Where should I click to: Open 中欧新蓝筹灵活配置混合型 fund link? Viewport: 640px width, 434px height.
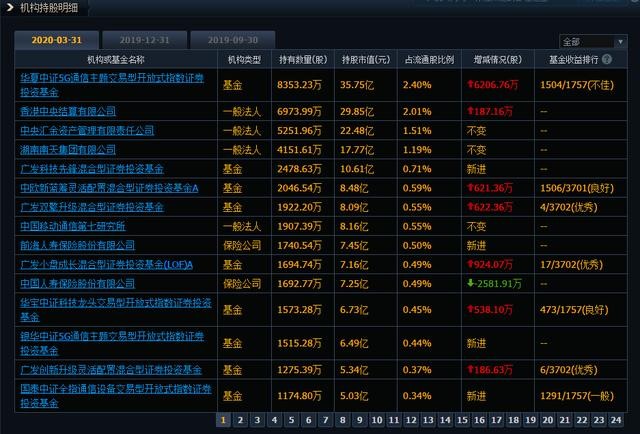click(109, 188)
